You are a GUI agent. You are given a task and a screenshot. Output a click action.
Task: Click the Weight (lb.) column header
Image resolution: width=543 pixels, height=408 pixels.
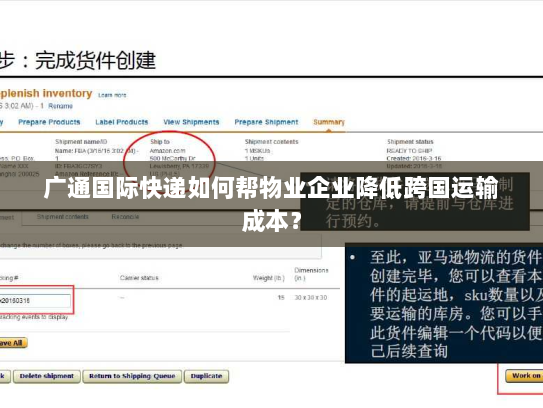(x=268, y=278)
